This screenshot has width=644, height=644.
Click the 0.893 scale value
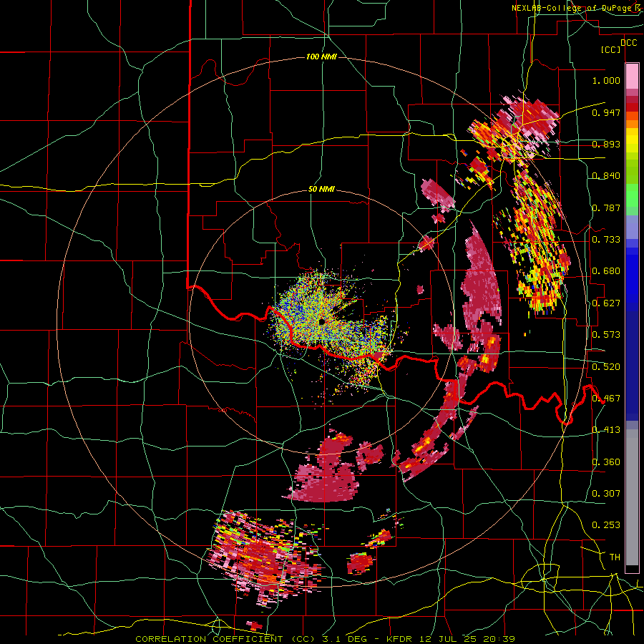[606, 144]
